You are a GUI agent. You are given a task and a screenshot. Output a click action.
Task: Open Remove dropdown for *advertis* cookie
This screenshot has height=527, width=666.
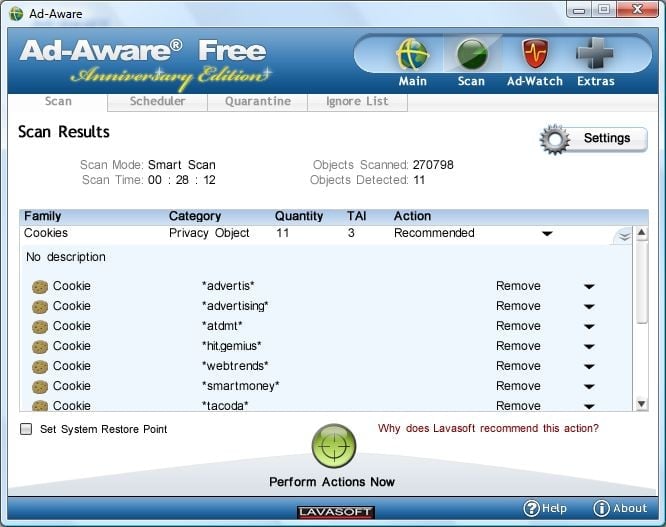pyautogui.click(x=589, y=287)
